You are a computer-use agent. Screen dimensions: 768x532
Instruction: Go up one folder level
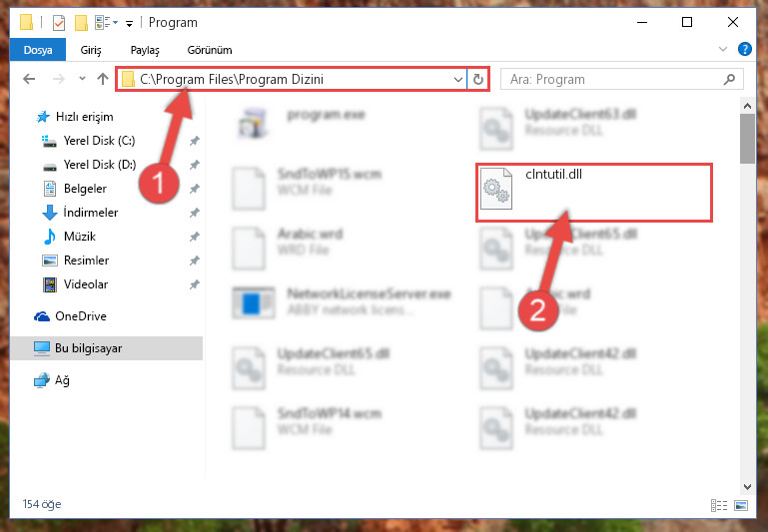[x=103, y=79]
